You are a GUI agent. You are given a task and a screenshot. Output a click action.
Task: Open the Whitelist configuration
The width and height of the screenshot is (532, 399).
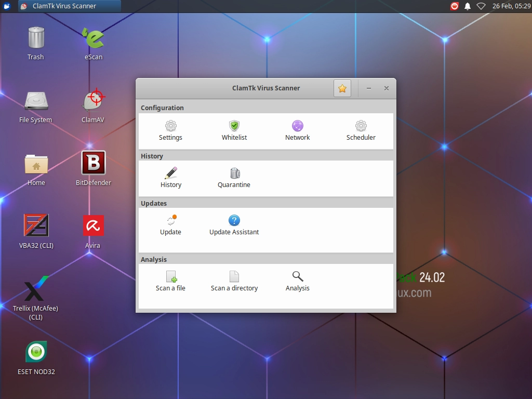[x=234, y=130]
